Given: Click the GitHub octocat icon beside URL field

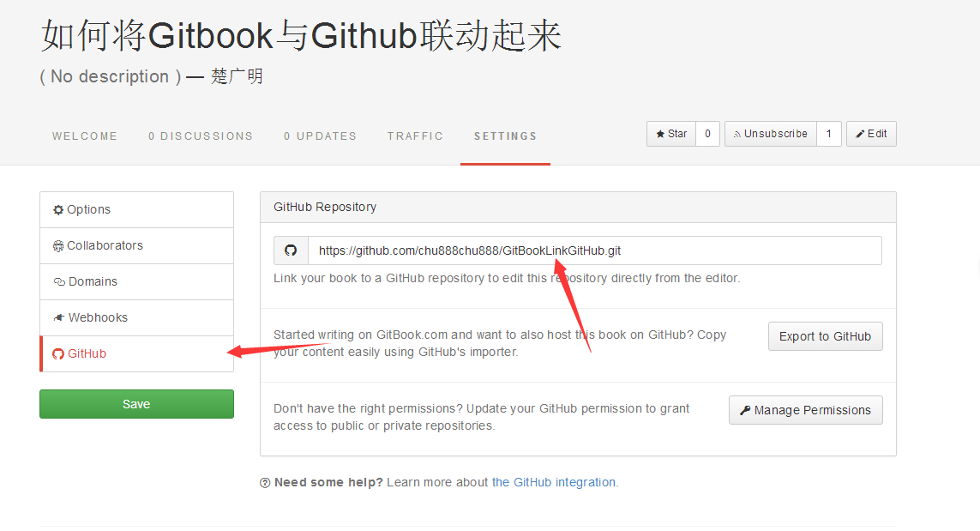Looking at the screenshot, I should coord(291,250).
